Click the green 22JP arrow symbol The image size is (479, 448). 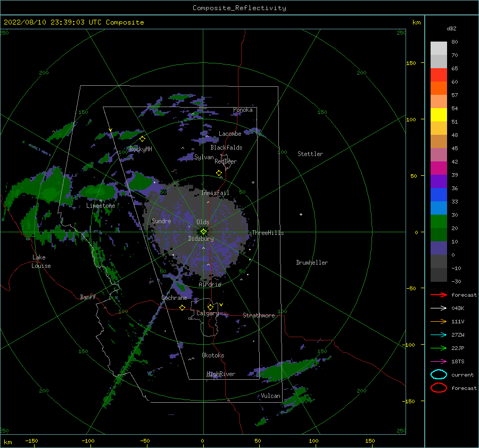tap(439, 348)
